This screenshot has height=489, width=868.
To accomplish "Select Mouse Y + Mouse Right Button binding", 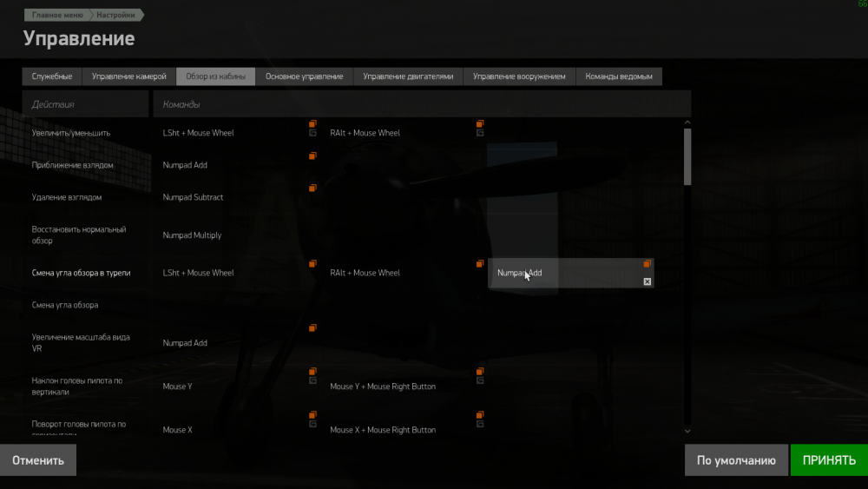I will coord(383,387).
